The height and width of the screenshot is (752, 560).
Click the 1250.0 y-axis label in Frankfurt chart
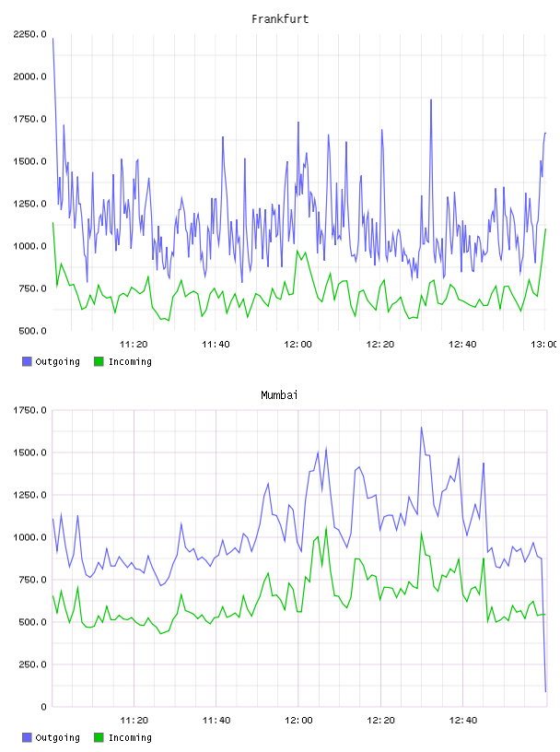click(29, 204)
